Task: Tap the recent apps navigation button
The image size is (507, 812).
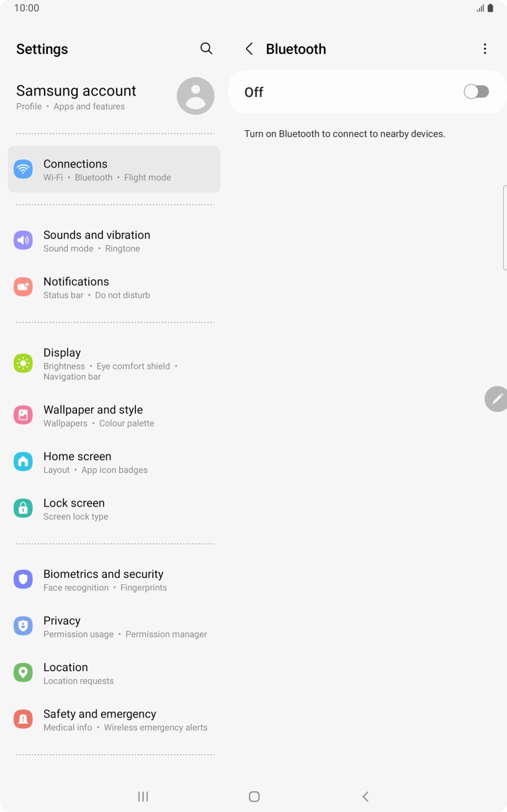Action: [x=143, y=796]
